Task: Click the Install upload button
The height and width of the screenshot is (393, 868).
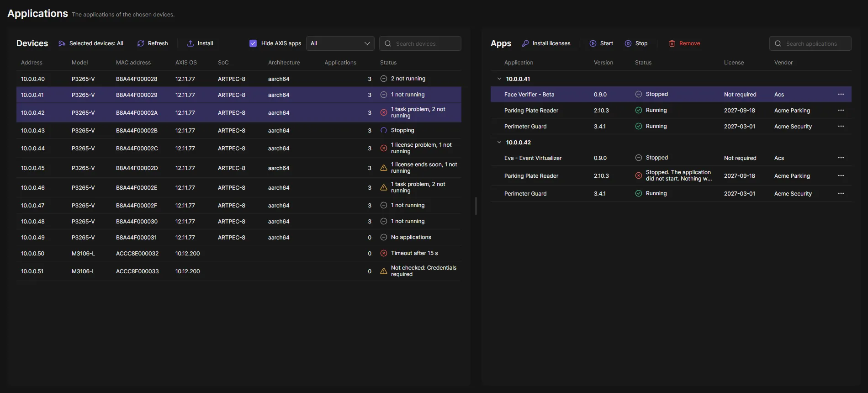Action: pos(200,43)
